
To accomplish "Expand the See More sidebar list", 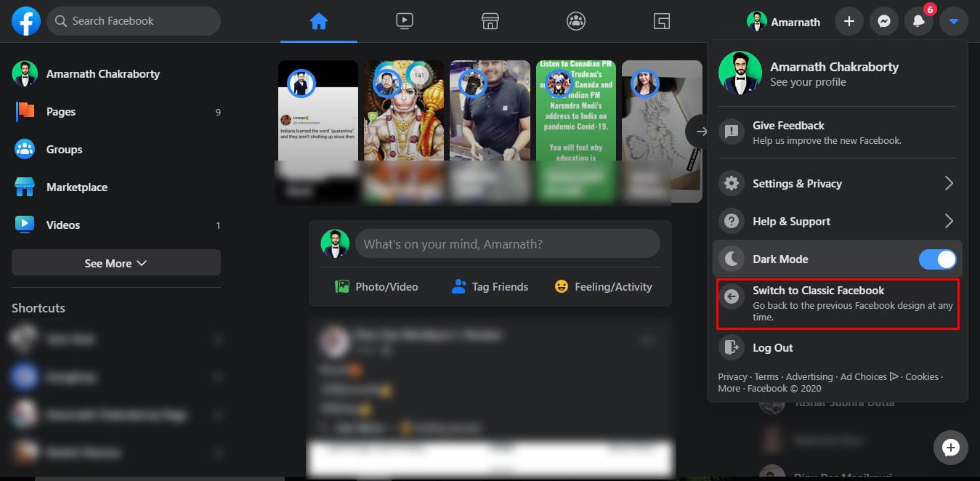I will click(116, 263).
